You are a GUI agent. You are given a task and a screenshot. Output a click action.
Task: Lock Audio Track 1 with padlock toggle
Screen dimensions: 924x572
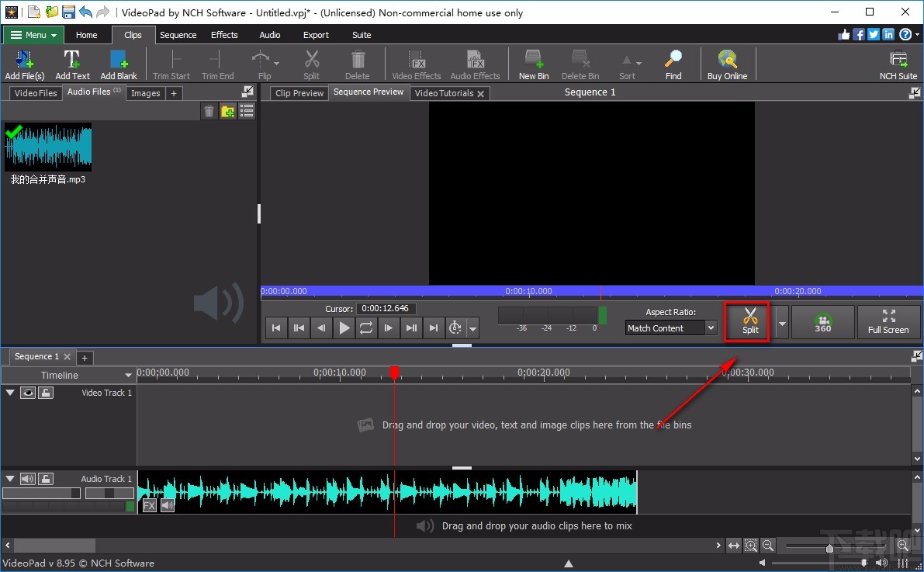45,478
